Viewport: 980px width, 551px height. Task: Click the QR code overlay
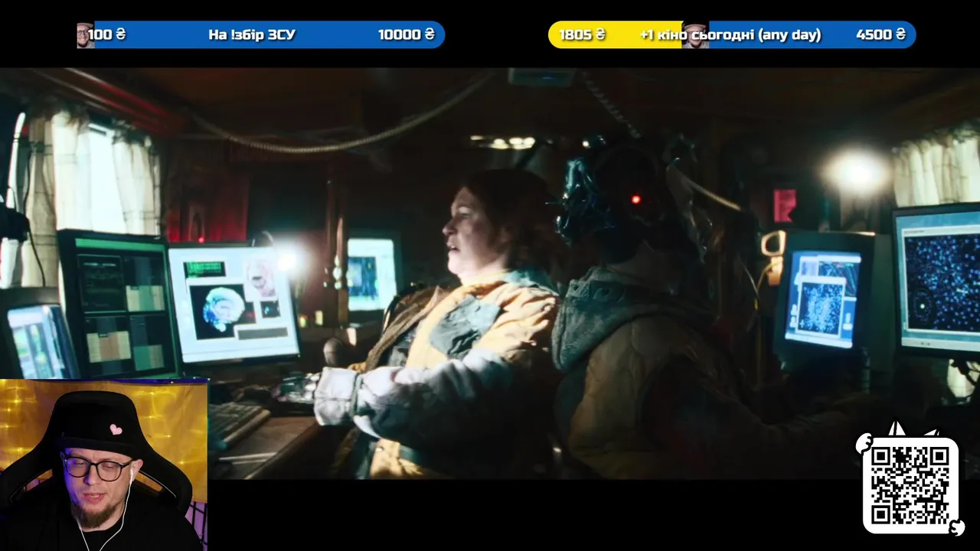[910, 485]
